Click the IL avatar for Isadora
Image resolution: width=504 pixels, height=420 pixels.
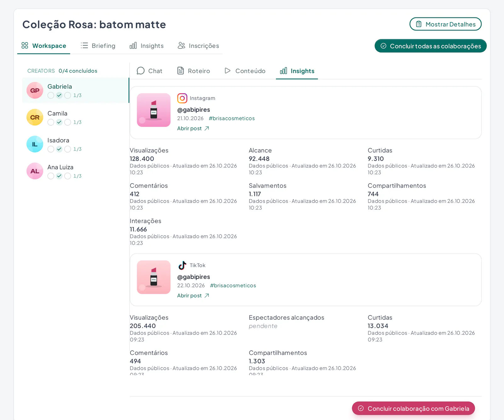coord(35,144)
